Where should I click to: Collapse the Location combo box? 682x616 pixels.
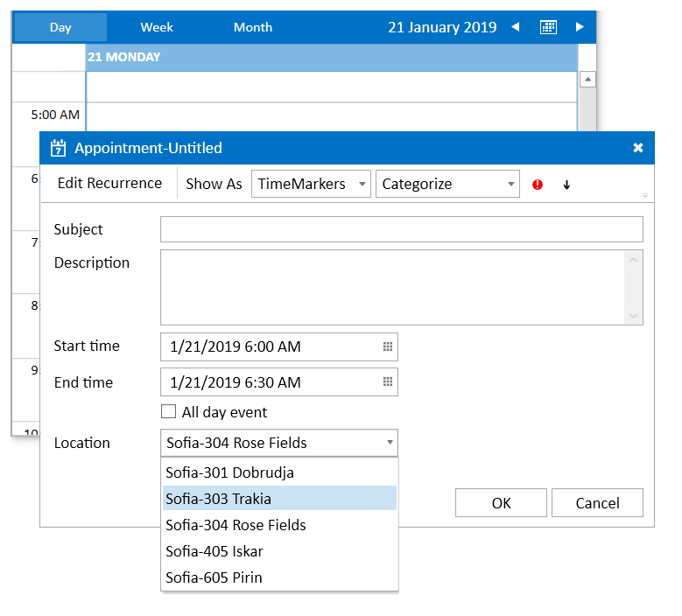pyautogui.click(x=390, y=443)
